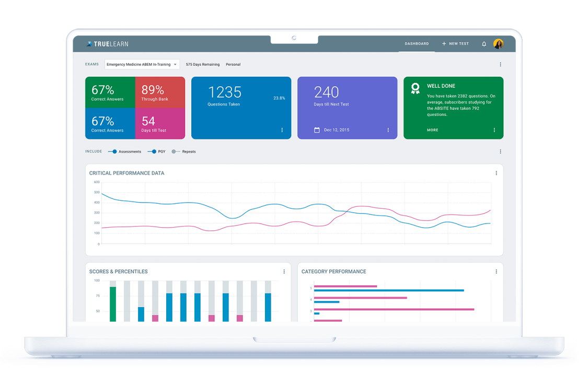Select the blue 67% Correct Answers tile
The height and width of the screenshot is (387, 588).
(x=110, y=124)
